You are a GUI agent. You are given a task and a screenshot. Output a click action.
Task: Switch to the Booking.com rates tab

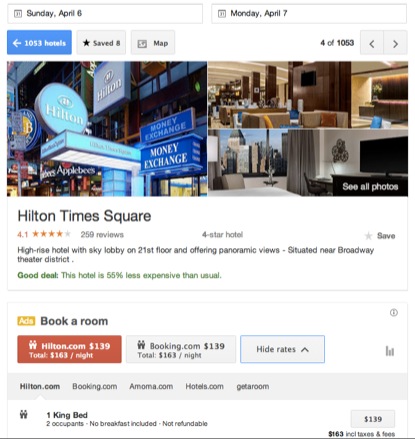tap(95, 386)
